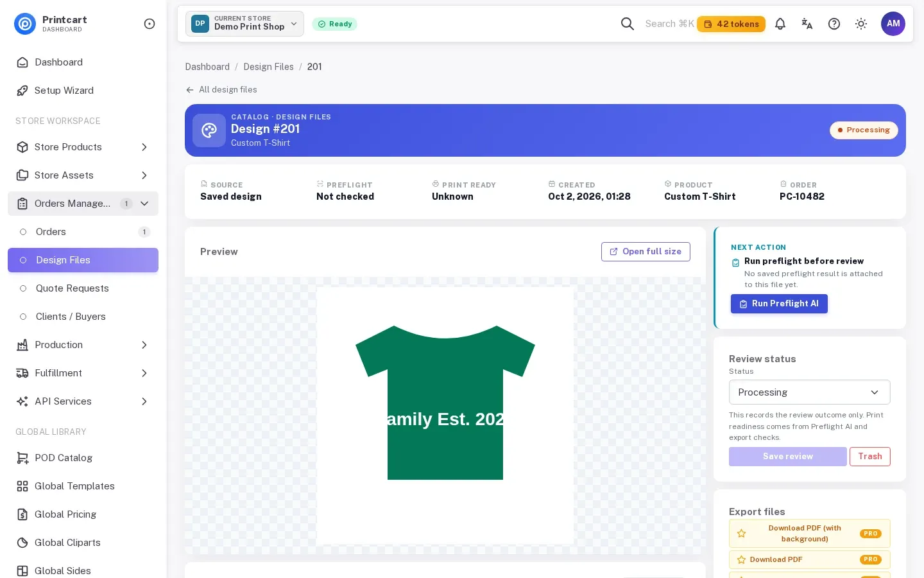
Task: Open Orders submenu item
Action: 83,232
